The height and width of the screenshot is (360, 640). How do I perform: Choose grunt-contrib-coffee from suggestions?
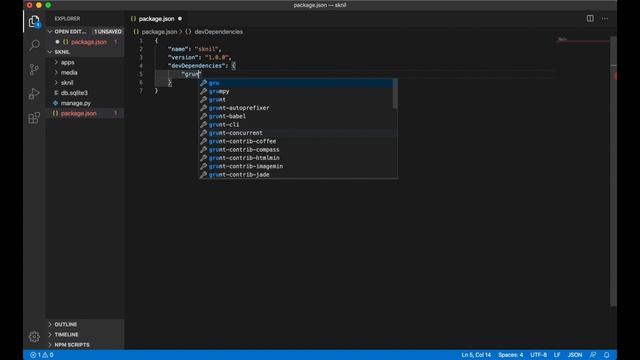296,141
